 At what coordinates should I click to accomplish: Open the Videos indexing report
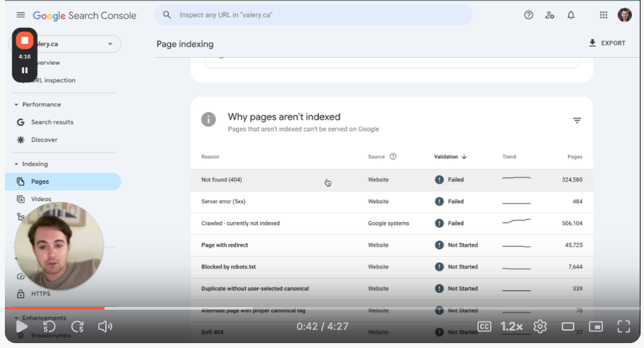tap(41, 199)
